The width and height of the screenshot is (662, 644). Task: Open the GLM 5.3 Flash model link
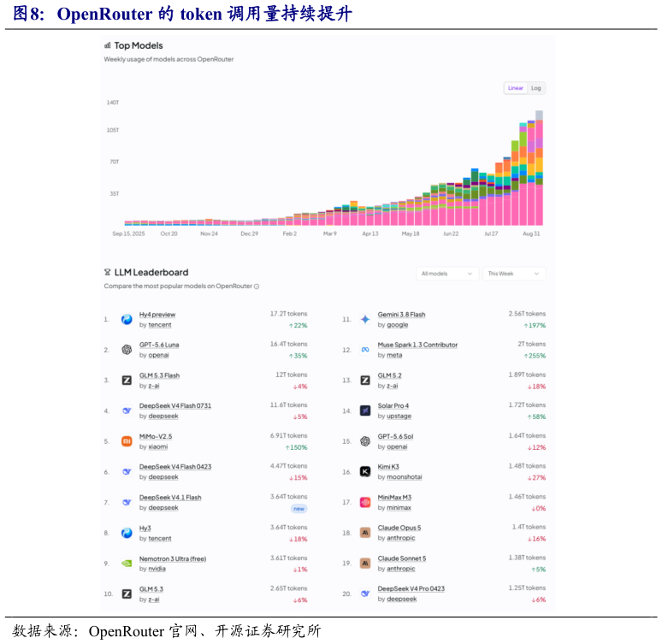point(159,375)
